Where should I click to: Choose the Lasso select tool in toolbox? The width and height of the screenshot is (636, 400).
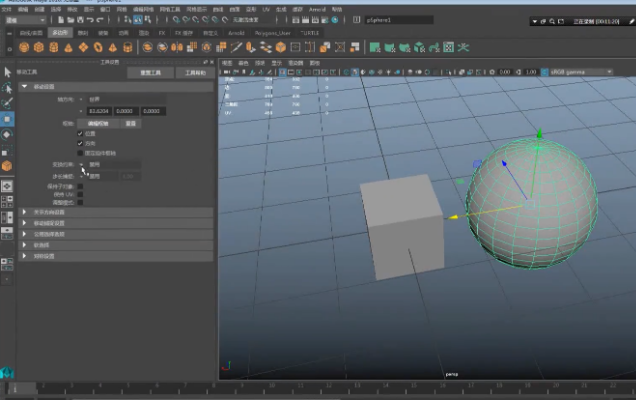(7, 87)
